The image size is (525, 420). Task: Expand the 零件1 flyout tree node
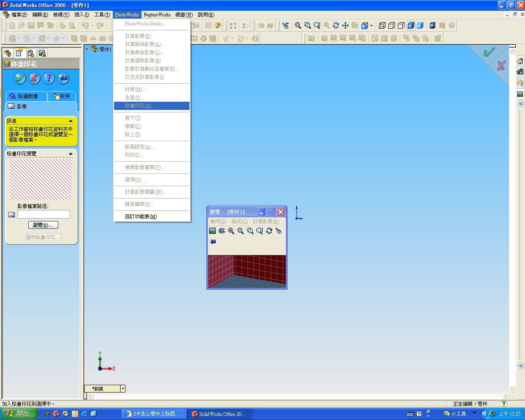87,49
